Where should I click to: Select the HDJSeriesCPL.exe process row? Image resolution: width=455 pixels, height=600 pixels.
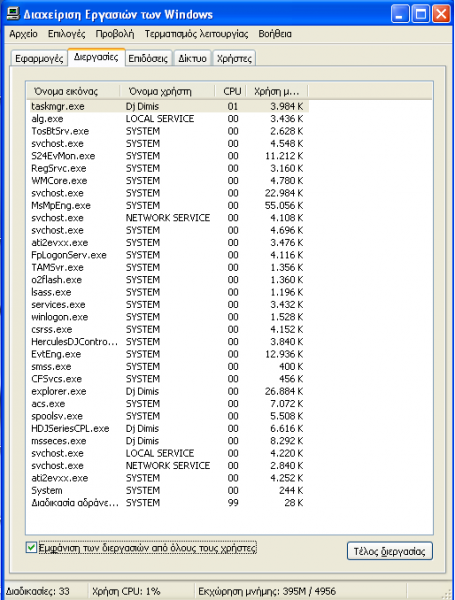tap(168, 429)
